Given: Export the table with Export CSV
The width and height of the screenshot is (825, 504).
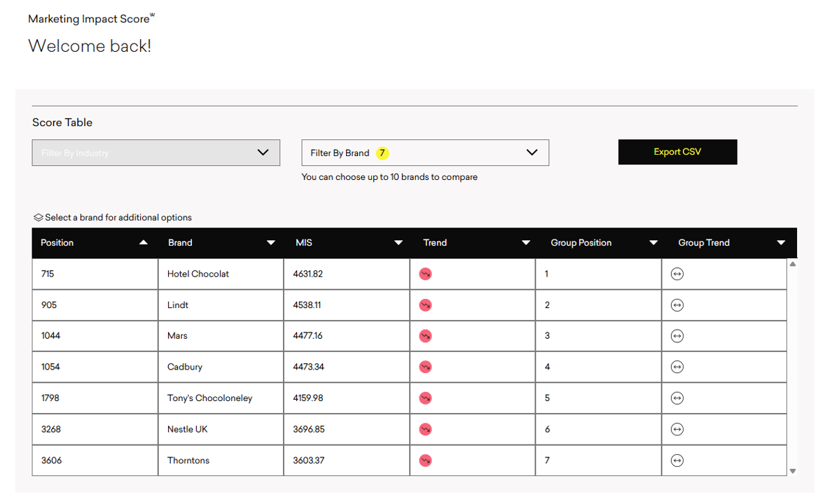Looking at the screenshot, I should click(x=678, y=152).
